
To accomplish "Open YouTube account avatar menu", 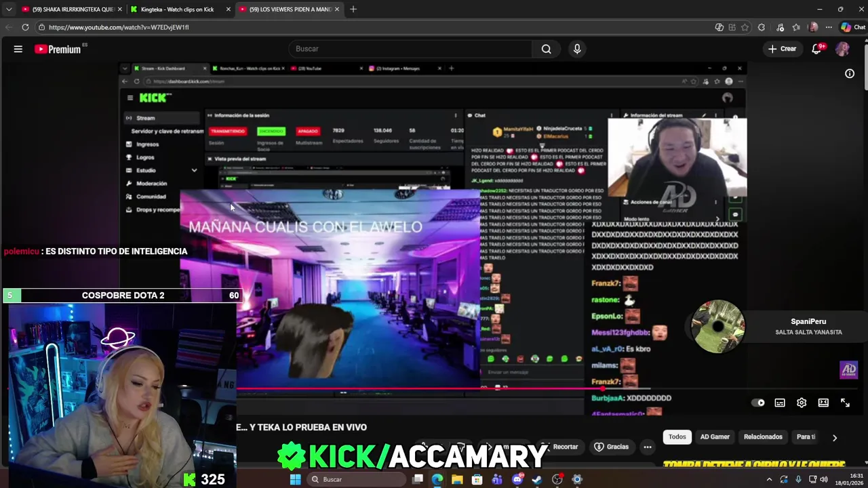I will 842,49.
